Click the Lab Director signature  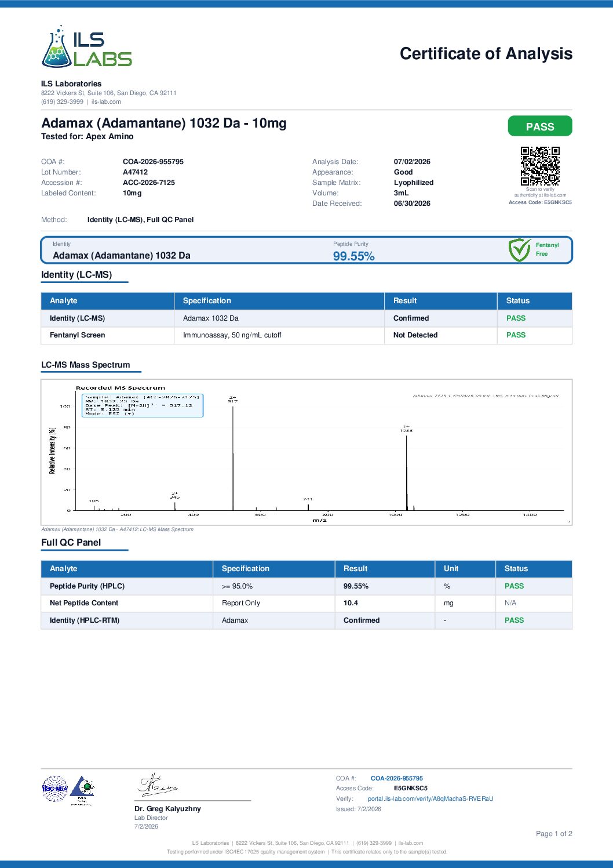[x=157, y=785]
